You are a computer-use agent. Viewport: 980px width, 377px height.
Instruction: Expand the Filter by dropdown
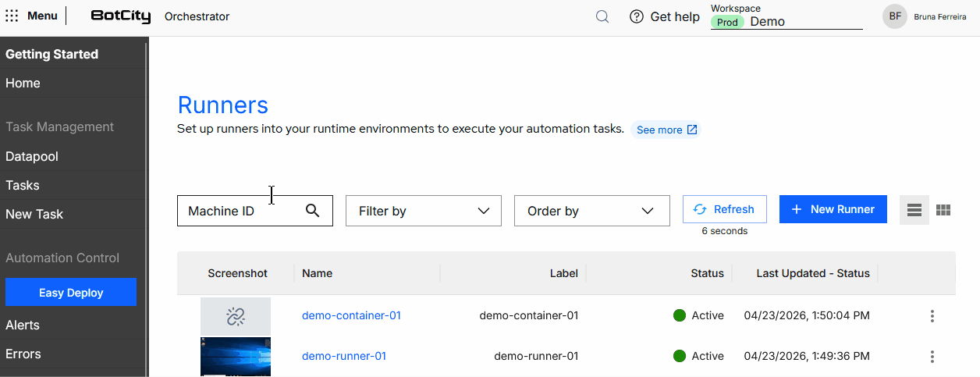pyautogui.click(x=424, y=211)
